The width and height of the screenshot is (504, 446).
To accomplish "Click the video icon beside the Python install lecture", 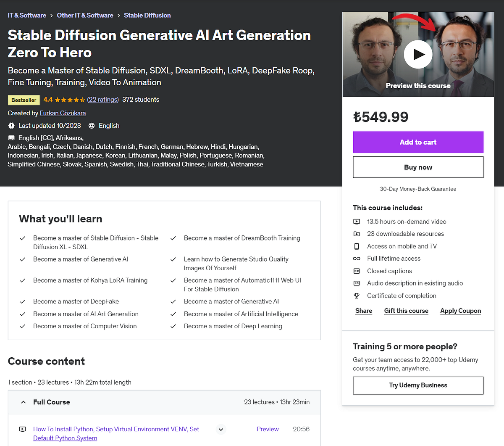I will coord(22,429).
